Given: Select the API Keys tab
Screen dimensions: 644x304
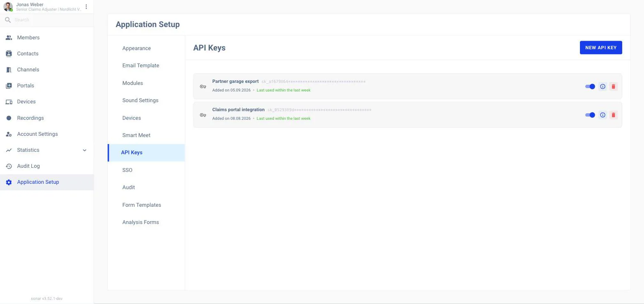Looking at the screenshot, I should (x=146, y=153).
